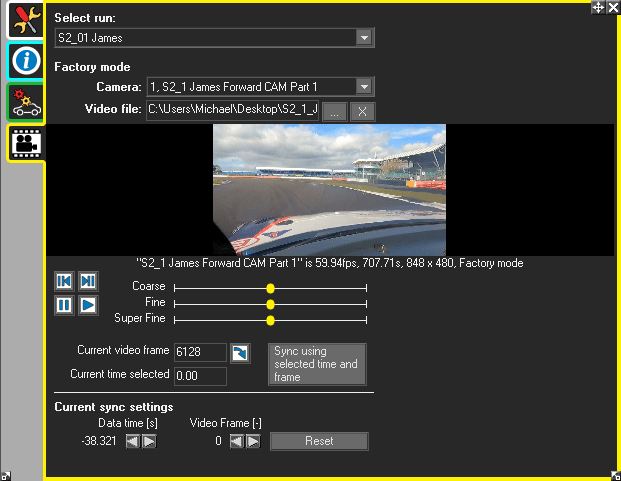
Task: Click the blue arrow icon beside video frame
Action: pos(241,352)
